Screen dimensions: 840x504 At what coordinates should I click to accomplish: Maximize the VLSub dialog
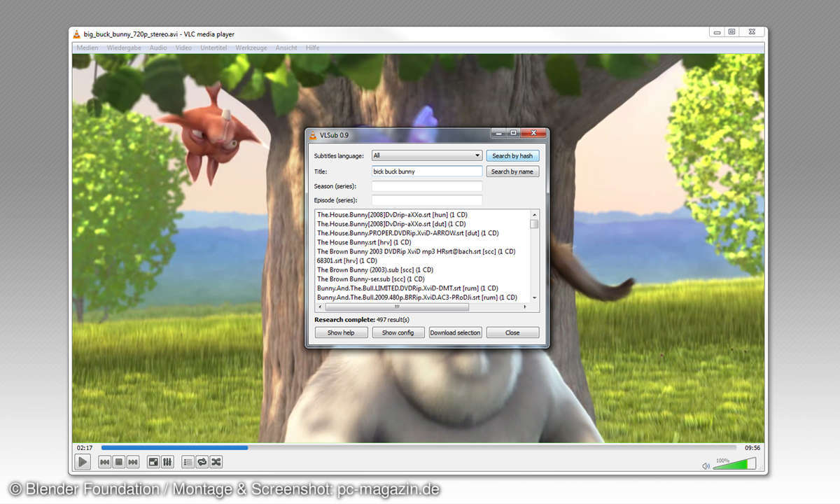coord(513,133)
